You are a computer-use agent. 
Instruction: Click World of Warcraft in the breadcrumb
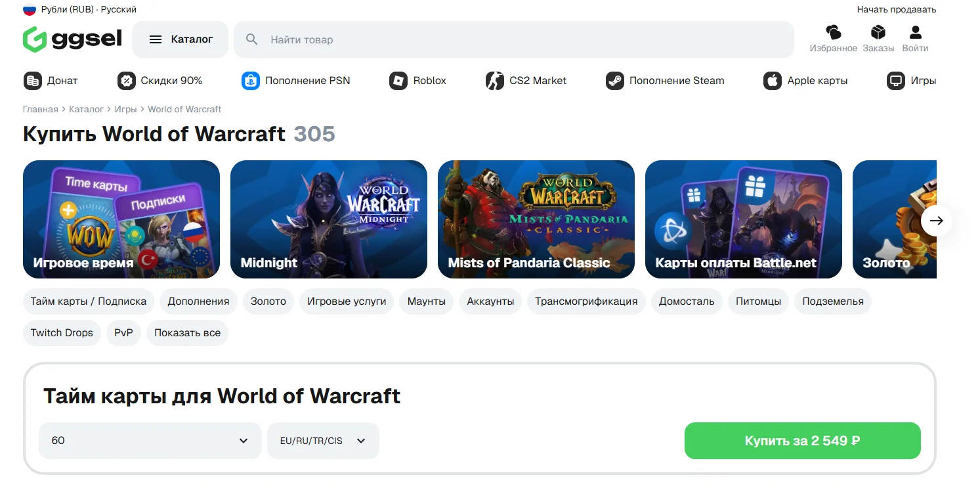[x=184, y=109]
